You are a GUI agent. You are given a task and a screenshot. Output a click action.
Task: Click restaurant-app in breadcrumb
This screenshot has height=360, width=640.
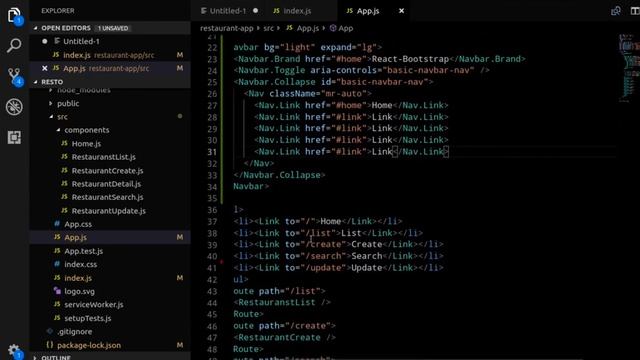[x=227, y=28]
